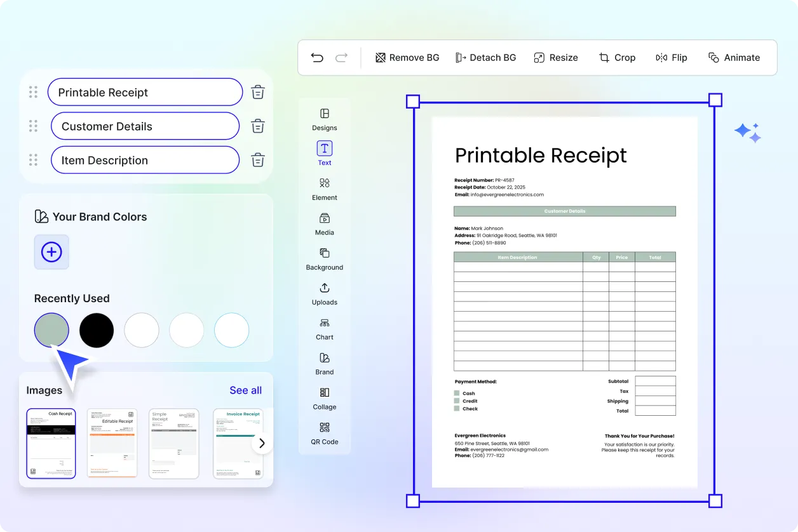Select the Cash Receipt template thumbnail
This screenshot has height=532, width=798.
(x=51, y=443)
